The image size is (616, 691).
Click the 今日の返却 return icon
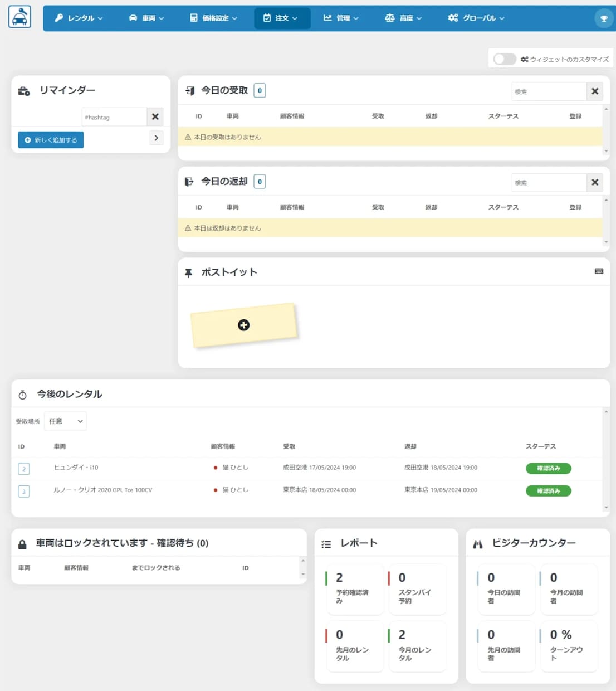189,182
